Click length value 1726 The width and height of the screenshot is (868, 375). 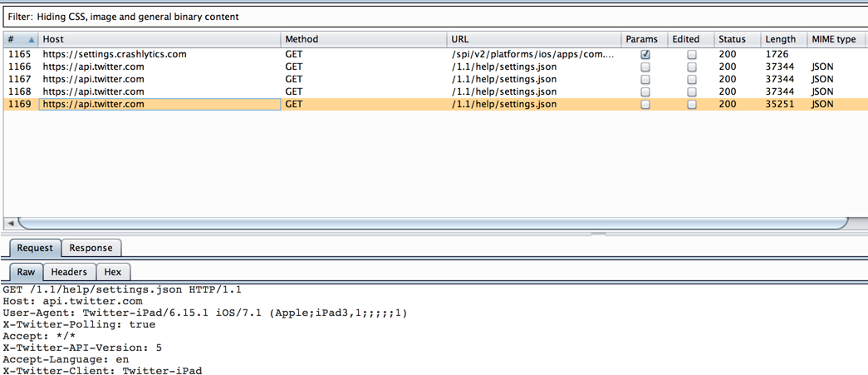tap(777, 54)
